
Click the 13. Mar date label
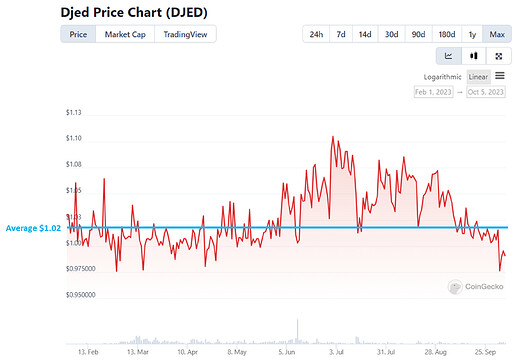pos(138,352)
